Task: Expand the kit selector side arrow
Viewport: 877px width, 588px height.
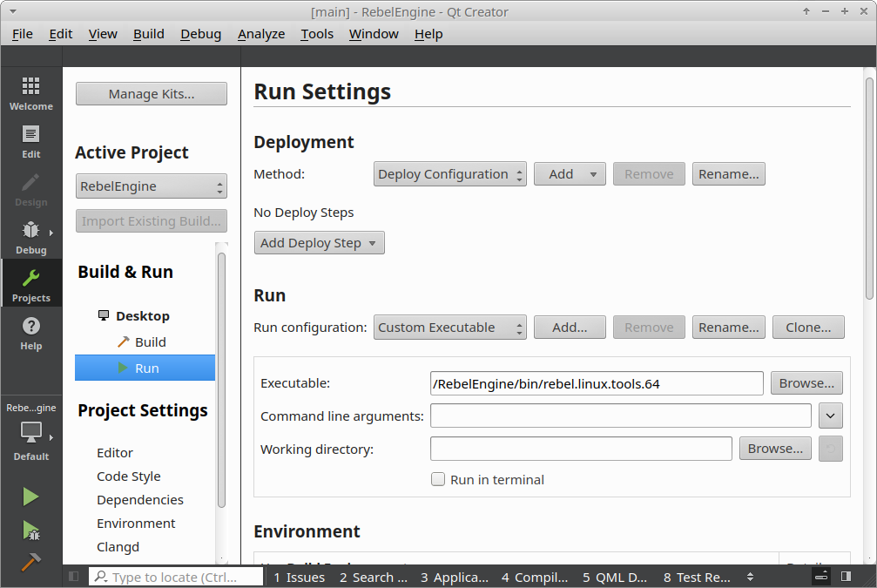Action: 51,437
